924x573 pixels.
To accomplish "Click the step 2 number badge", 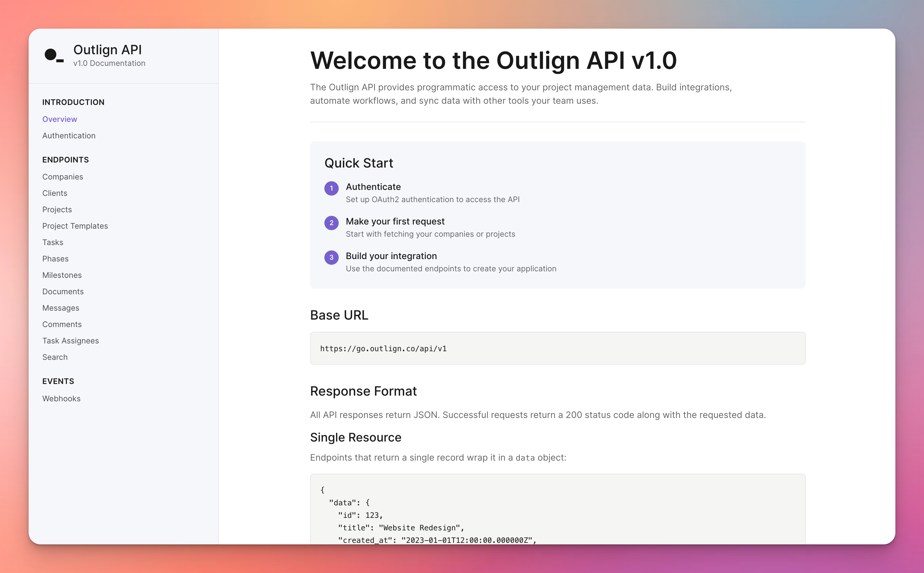I will pyautogui.click(x=331, y=223).
